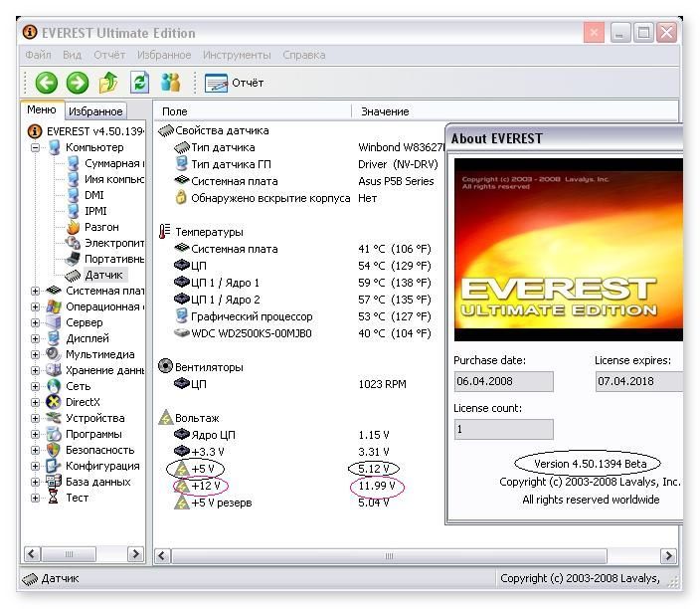Image resolution: width=700 pixels, height=609 pixels.
Task: Click the green Back arrow toolbar icon
Action: 47,83
